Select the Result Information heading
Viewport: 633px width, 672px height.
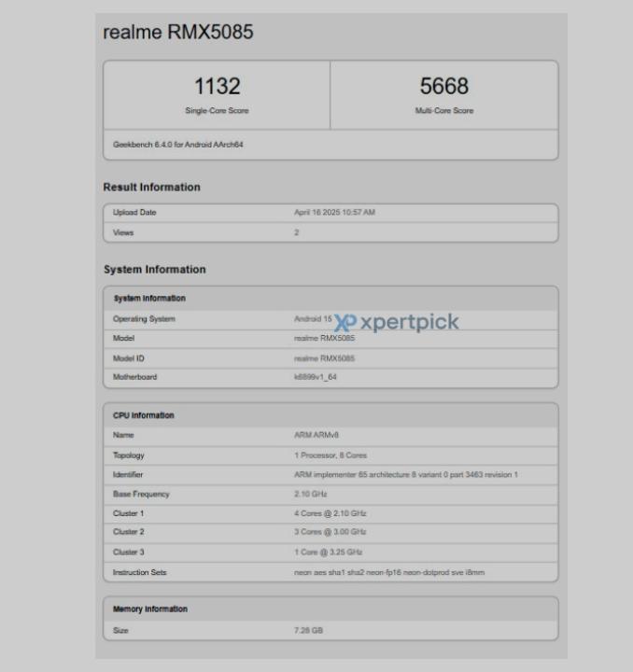click(x=151, y=188)
